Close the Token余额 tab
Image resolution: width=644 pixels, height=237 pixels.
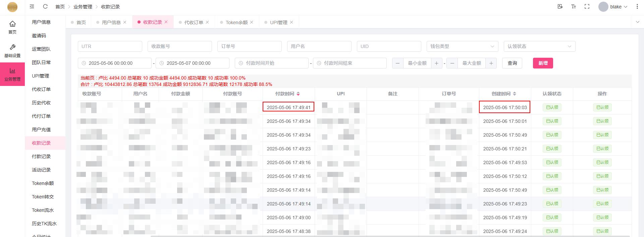coord(252,22)
